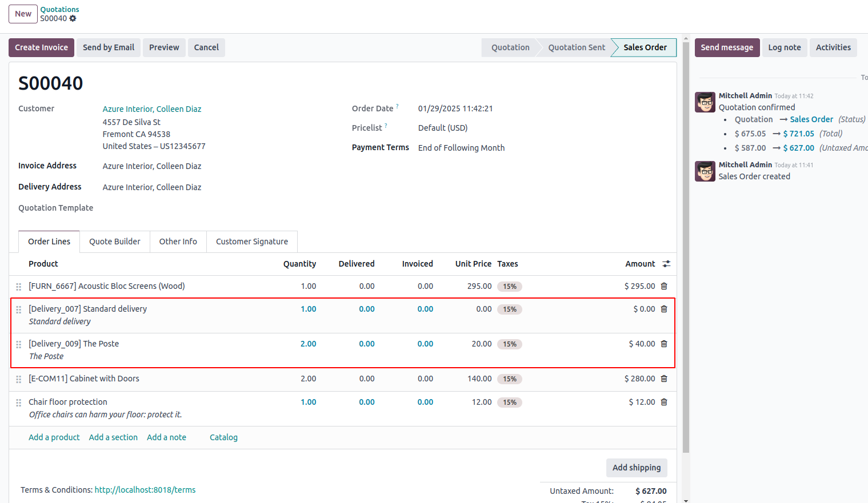Open the gear settings icon beside S00040

coord(73,18)
